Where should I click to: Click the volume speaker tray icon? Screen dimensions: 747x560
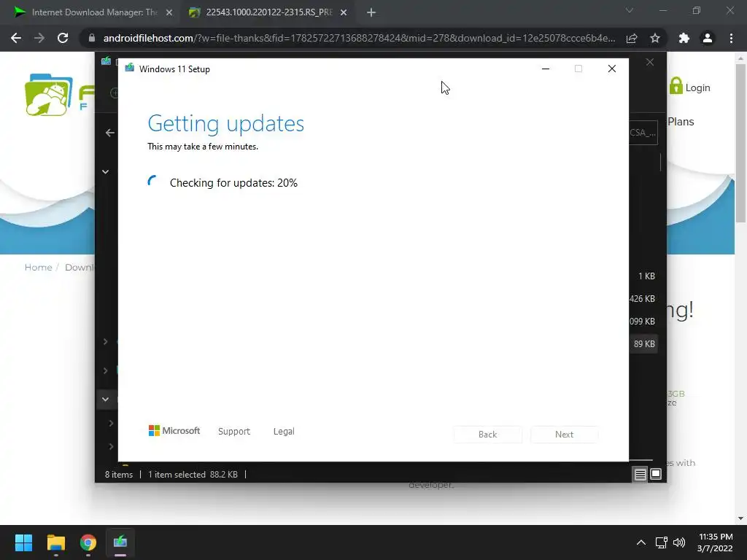point(679,542)
